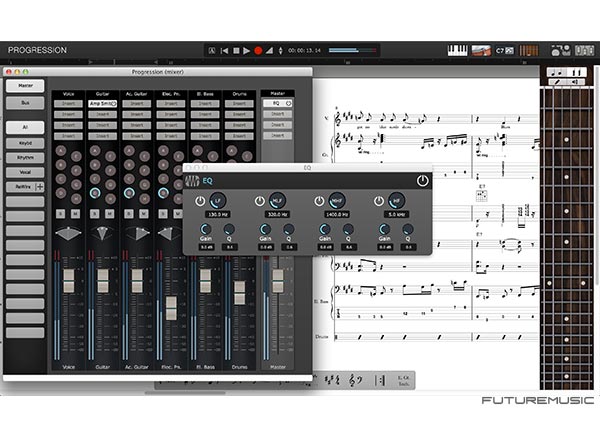Viewport: 600px width, 431px height.
Task: Click the LF frequency knob in the EQ
Action: [218, 201]
